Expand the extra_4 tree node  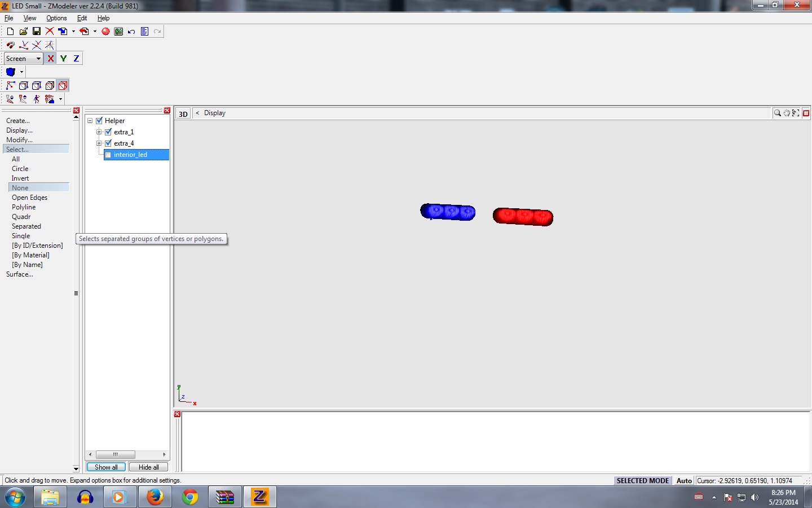pyautogui.click(x=99, y=143)
